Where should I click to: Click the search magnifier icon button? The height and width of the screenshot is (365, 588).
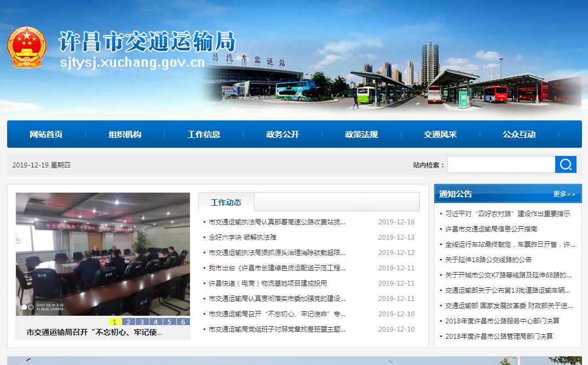coord(566,165)
